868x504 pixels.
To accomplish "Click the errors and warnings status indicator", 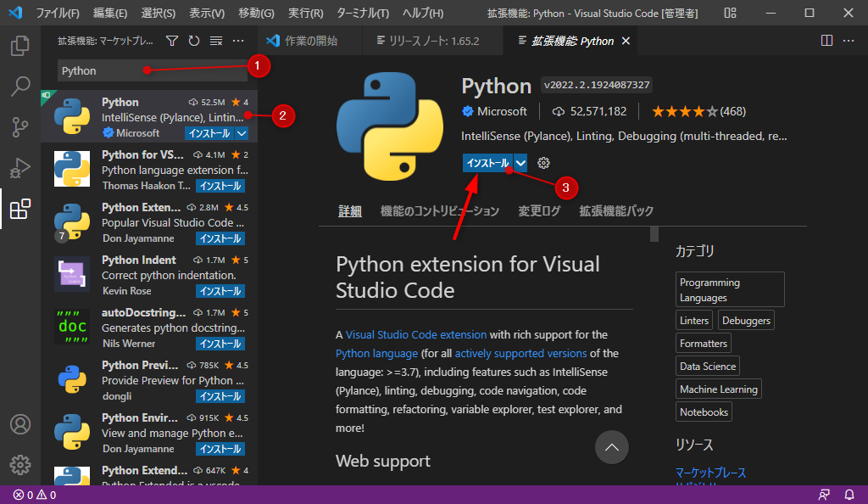I will point(34,495).
